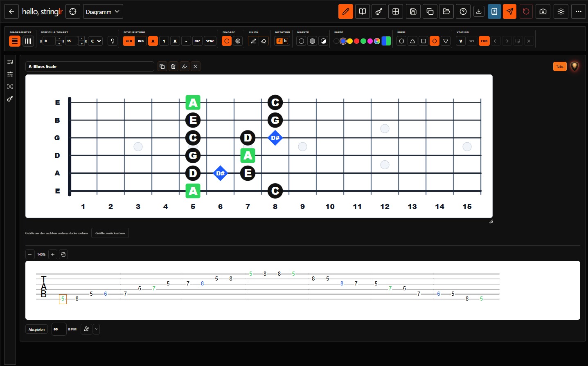
Task: Toggle the sharp/flat notation switch
Action: (282, 41)
